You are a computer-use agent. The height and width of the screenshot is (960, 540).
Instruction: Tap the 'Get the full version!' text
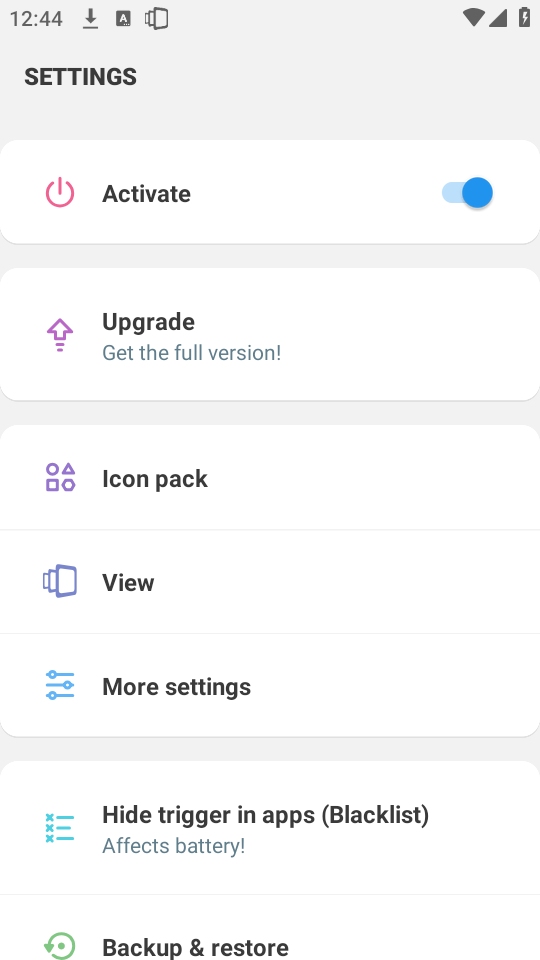pyautogui.click(x=192, y=353)
